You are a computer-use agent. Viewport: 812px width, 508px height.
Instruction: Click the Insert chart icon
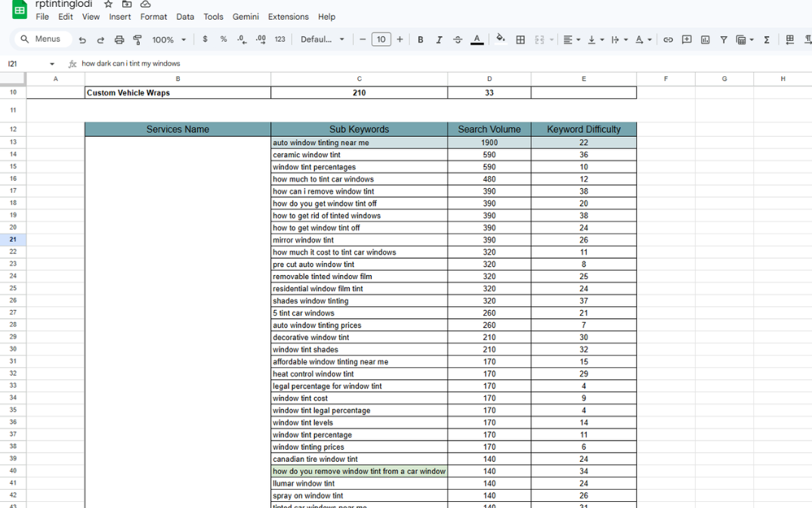pyautogui.click(x=705, y=40)
